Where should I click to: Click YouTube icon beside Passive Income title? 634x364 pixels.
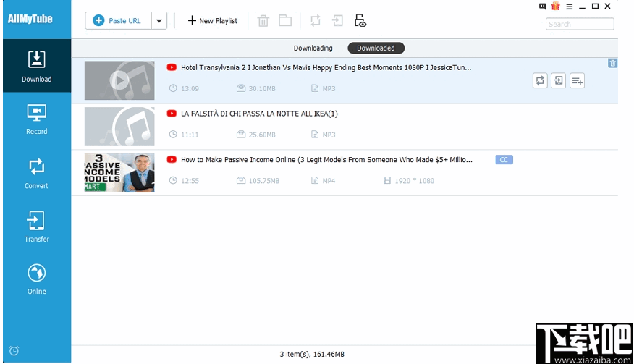pyautogui.click(x=172, y=160)
